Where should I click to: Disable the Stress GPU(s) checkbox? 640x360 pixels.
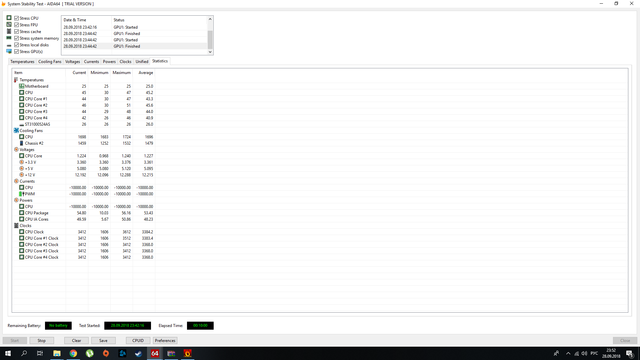[x=17, y=52]
